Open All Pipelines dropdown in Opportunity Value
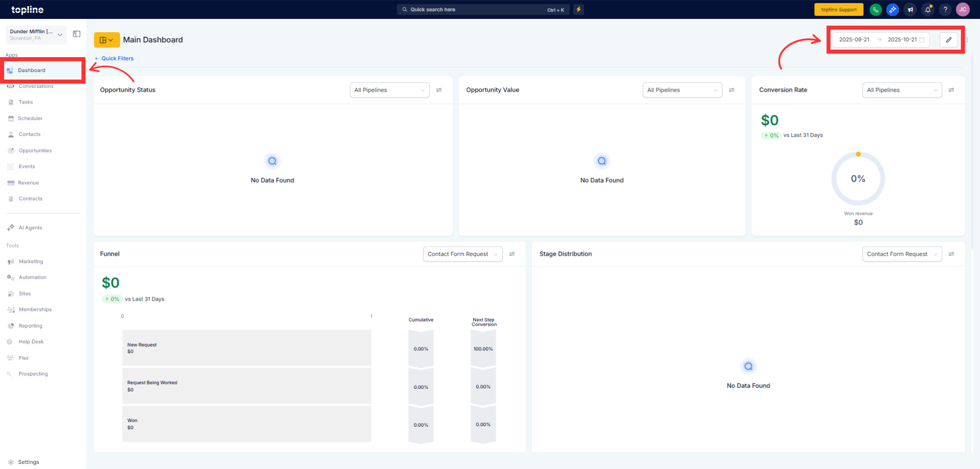This screenshot has width=980, height=469. pos(682,90)
